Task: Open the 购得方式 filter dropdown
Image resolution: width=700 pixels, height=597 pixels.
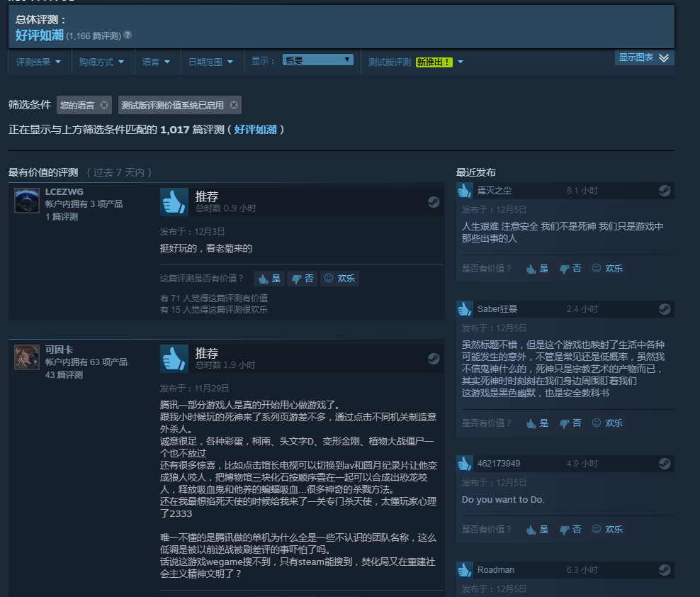Action: tap(102, 62)
